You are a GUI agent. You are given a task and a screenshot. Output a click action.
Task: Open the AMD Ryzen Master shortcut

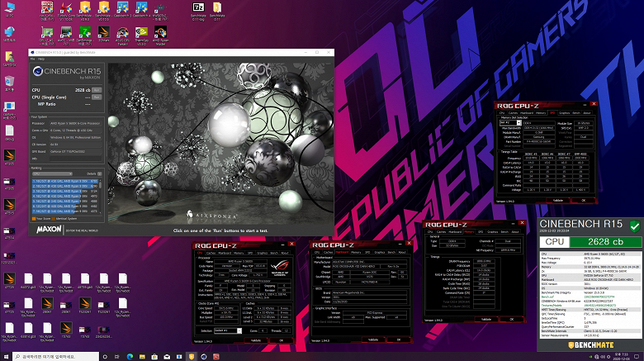(160, 32)
